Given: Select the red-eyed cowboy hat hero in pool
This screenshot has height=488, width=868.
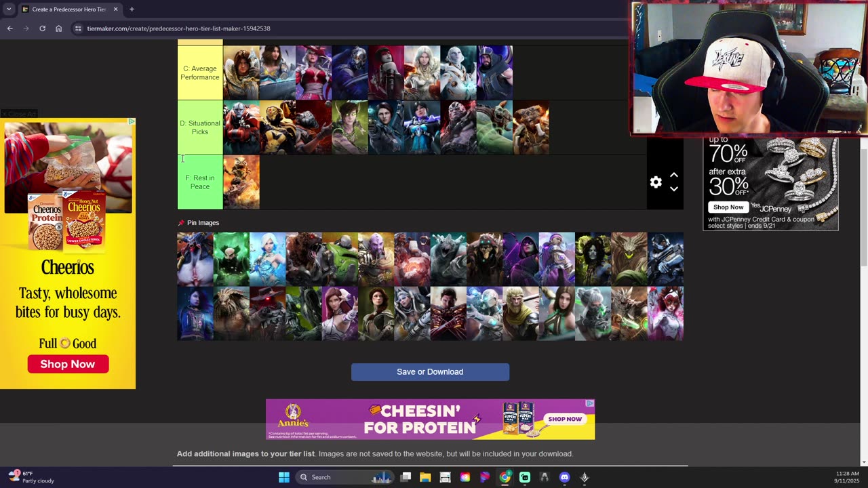Looking at the screenshot, I should click(x=267, y=313).
